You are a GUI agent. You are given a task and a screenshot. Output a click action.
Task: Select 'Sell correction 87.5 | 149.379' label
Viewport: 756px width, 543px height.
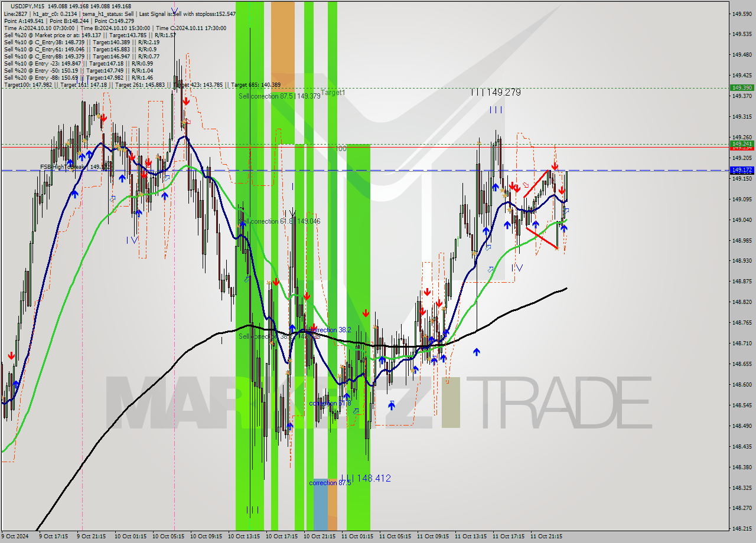279,96
